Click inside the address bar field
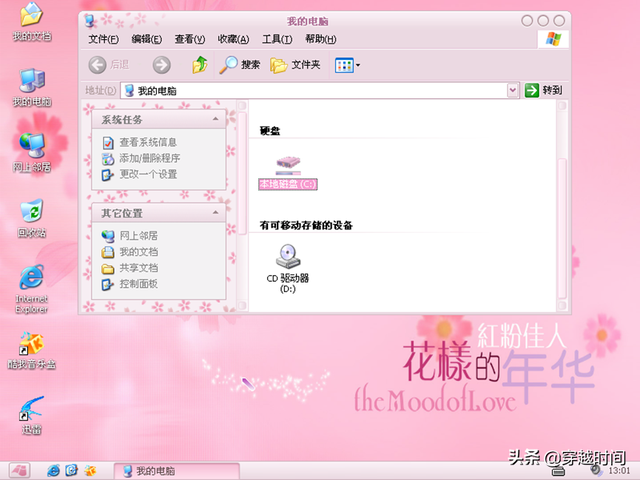The width and height of the screenshot is (640, 480). 314,90
